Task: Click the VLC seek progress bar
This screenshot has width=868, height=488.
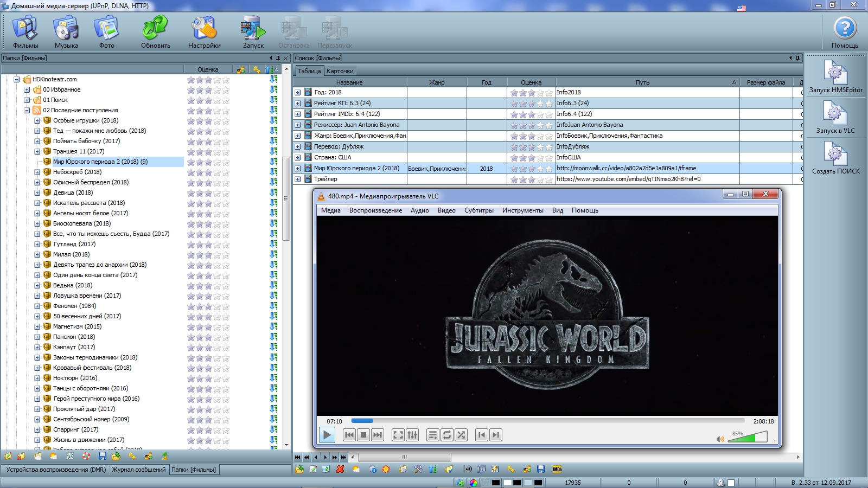Action: (x=548, y=421)
